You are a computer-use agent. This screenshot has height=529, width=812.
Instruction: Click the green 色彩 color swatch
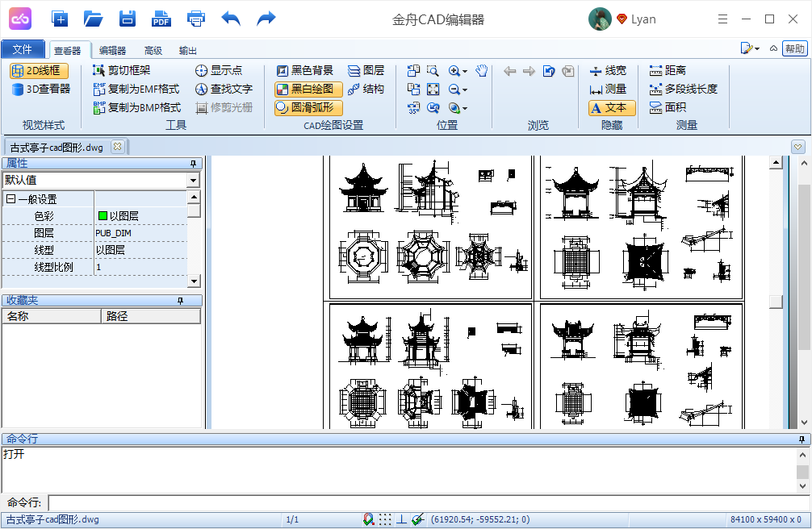click(x=103, y=216)
